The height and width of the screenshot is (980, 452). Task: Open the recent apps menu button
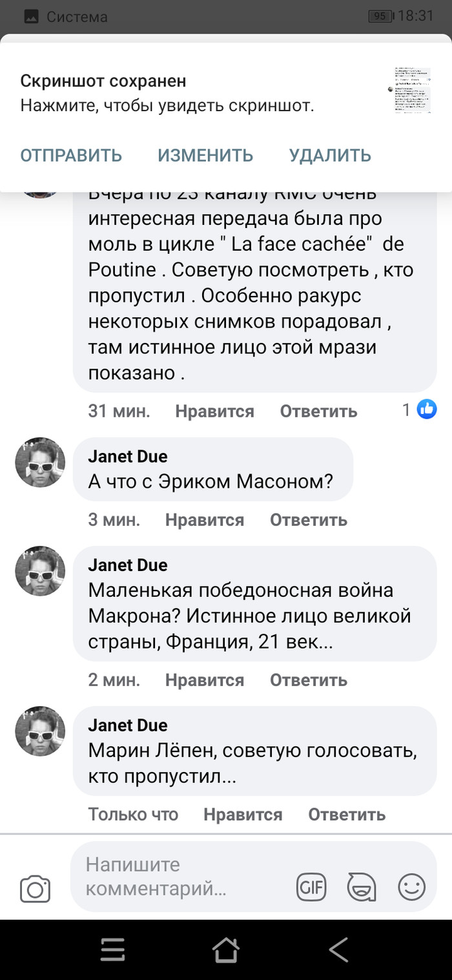pyautogui.click(x=112, y=950)
